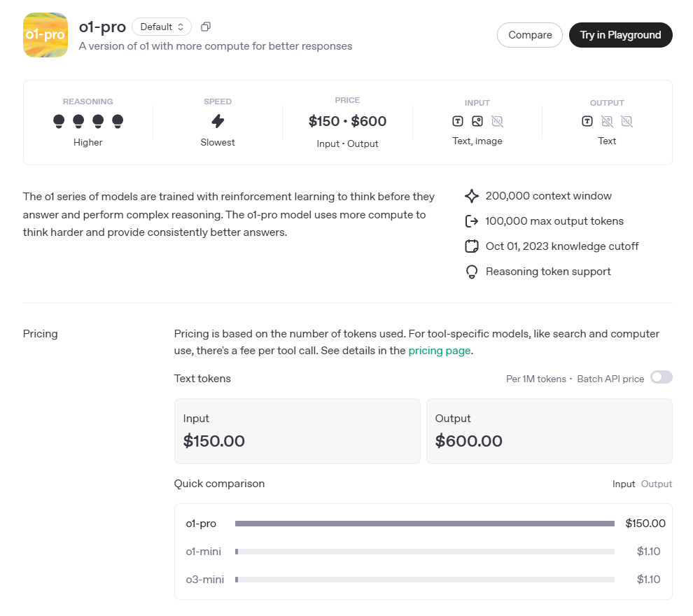
Task: Click the knowledge cutoff calendar icon
Action: coord(472,246)
